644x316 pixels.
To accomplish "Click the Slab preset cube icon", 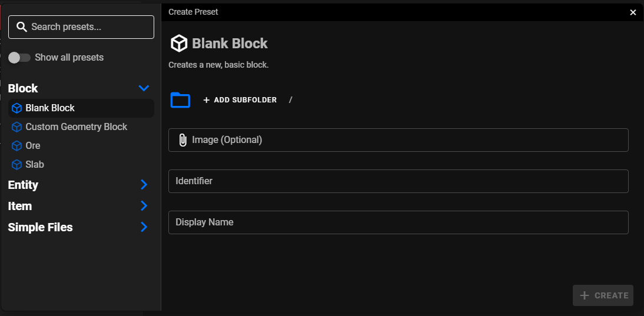I will click(16, 165).
